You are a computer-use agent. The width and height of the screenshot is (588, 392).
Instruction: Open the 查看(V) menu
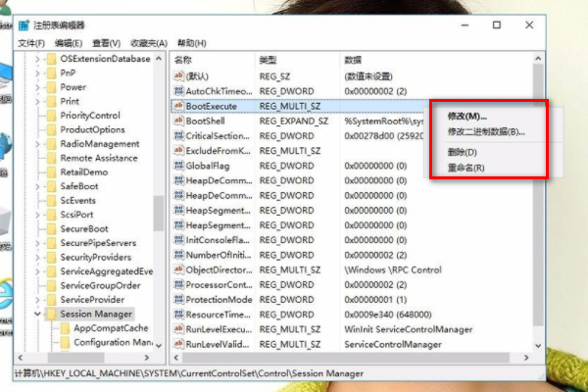point(107,43)
